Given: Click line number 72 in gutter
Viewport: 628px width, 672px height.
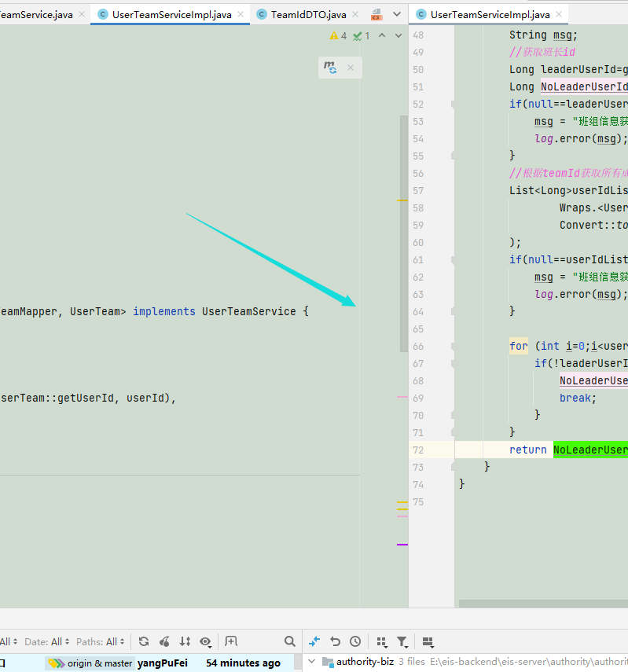Looking at the screenshot, I should pyautogui.click(x=418, y=450).
